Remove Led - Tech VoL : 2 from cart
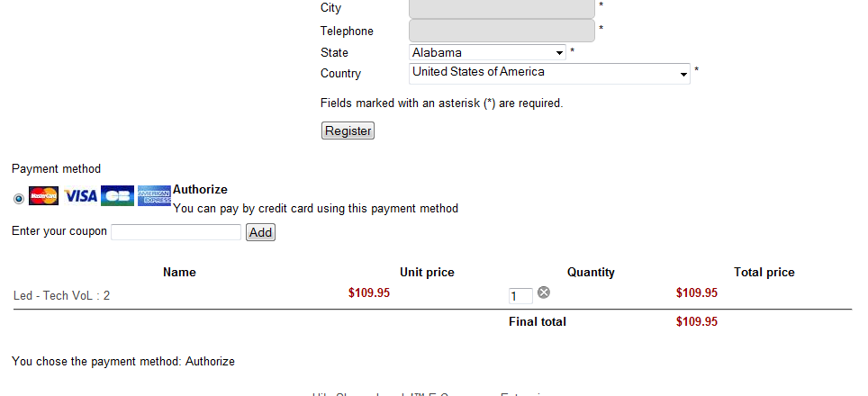868x396 pixels. pos(544,292)
